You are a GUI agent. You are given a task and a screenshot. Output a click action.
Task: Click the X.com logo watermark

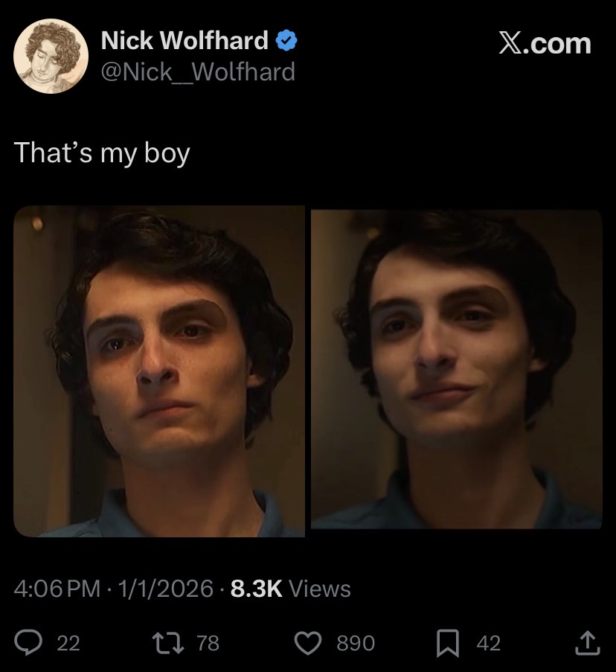(545, 43)
